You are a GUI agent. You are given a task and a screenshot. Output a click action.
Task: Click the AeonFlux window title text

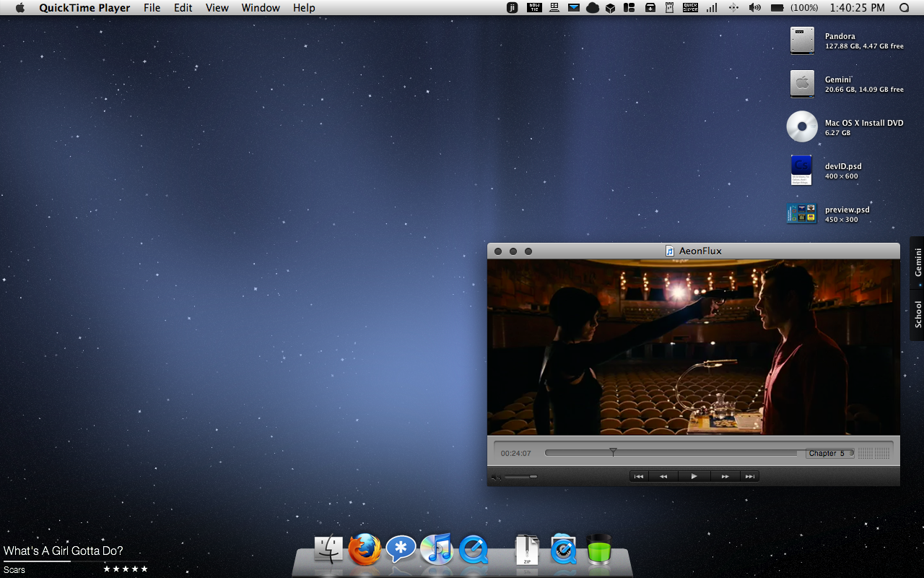[700, 251]
